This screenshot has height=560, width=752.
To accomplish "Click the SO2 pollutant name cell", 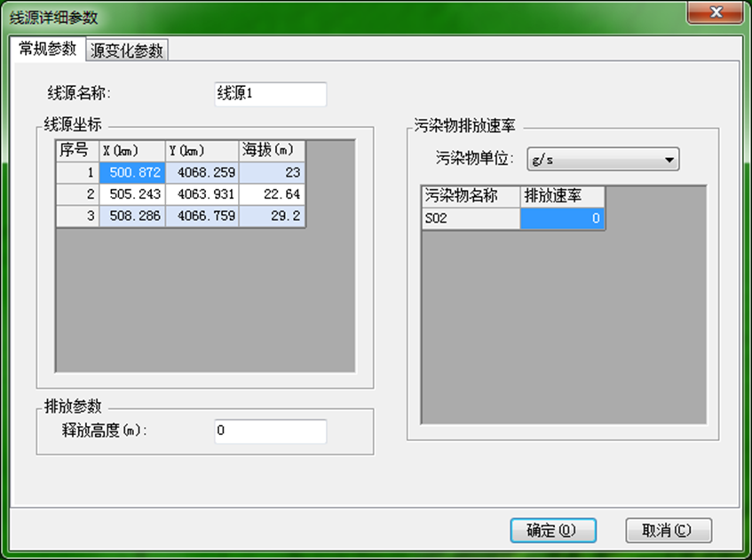I will [471, 218].
